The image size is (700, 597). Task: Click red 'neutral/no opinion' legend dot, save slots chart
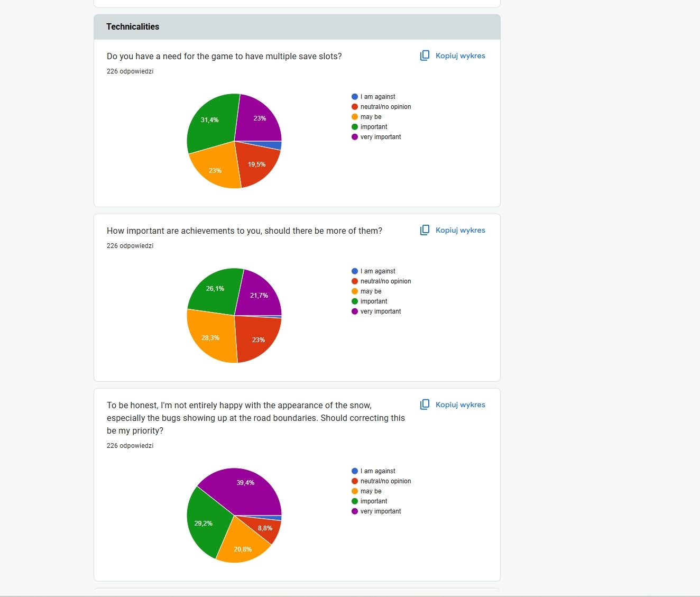355,107
